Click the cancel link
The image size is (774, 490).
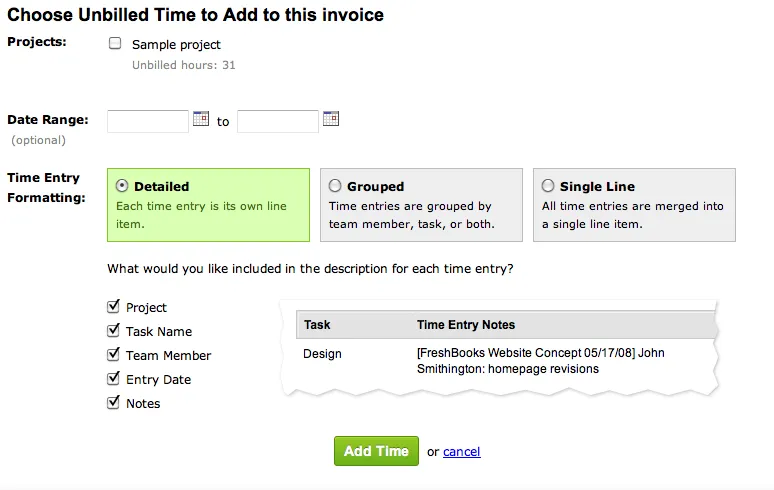point(461,452)
